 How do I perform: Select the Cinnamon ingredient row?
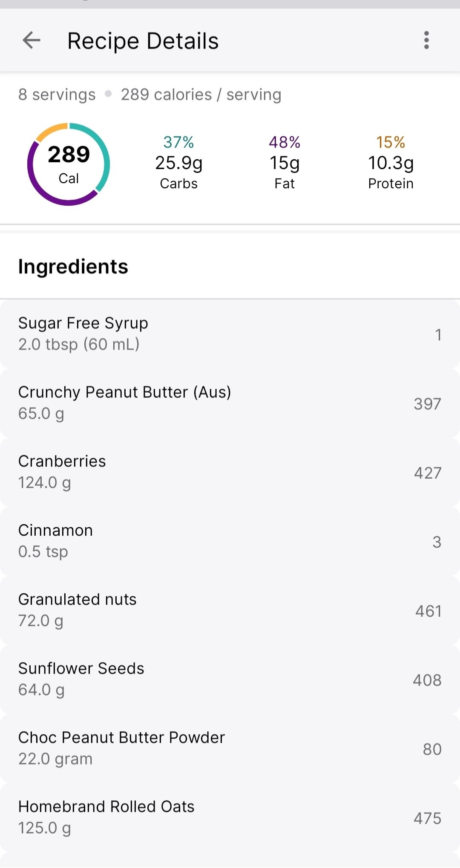tap(230, 541)
